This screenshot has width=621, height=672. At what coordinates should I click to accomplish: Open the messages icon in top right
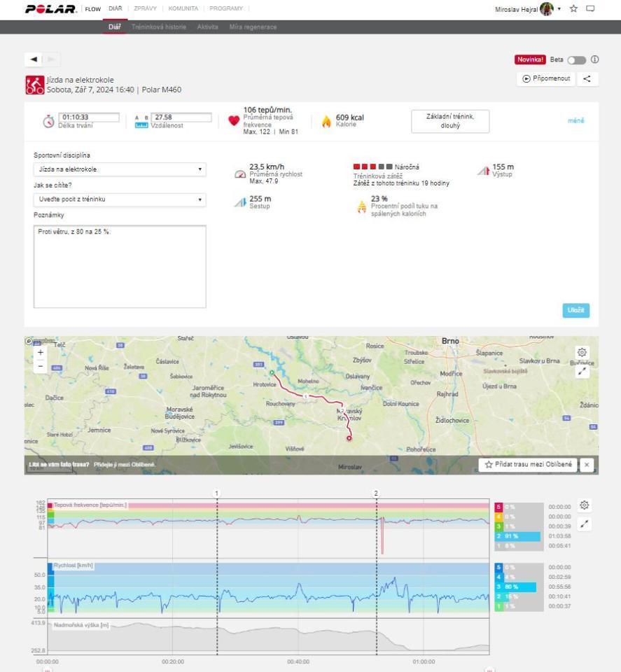pyautogui.click(x=590, y=8)
